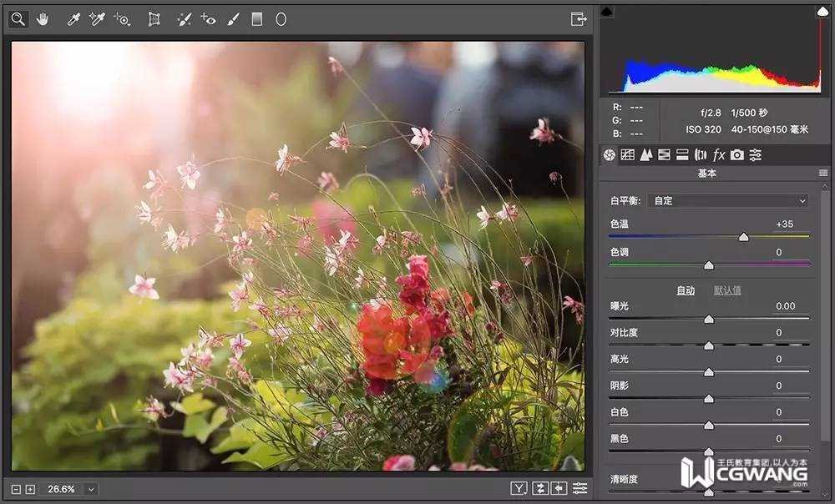The height and width of the screenshot is (504, 835).
Task: Click the 曝光 exposure slider handle
Action: [x=709, y=319]
